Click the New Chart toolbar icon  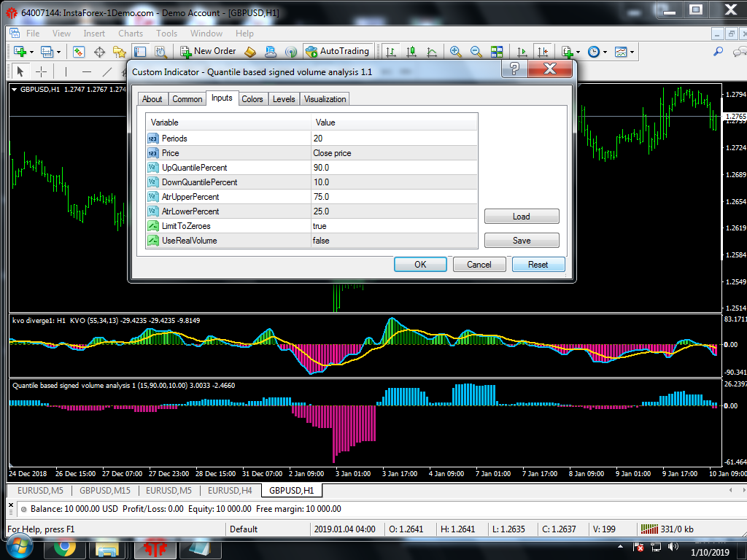coord(20,52)
